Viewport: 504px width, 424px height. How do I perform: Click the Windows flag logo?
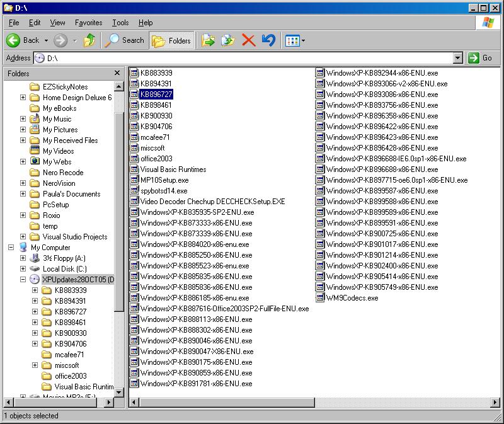[488, 23]
